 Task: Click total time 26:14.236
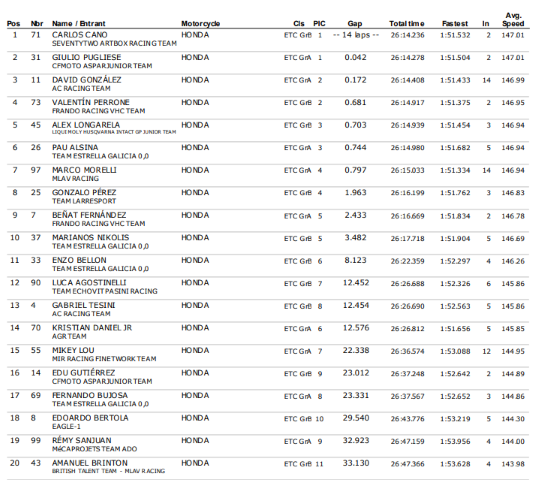coord(407,35)
